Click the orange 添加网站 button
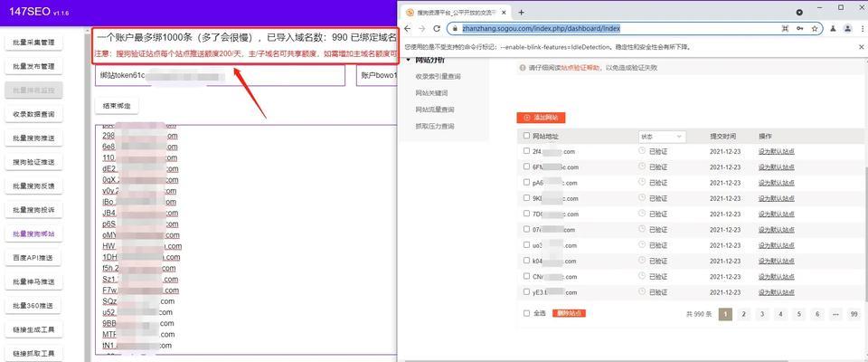The width and height of the screenshot is (868, 362). (x=541, y=118)
